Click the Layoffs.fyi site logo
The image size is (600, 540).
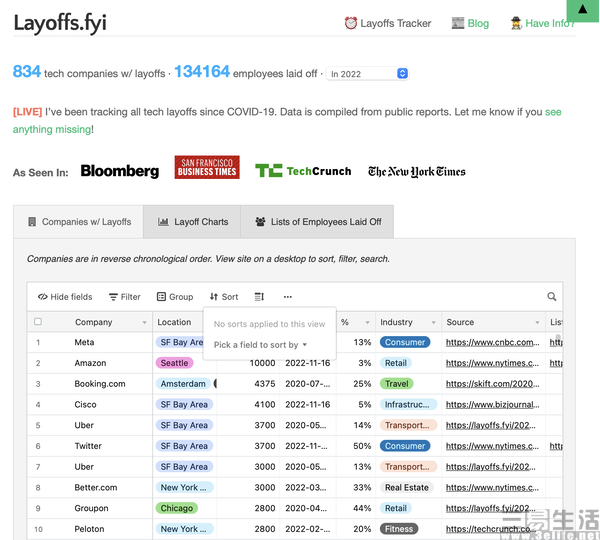pos(60,23)
